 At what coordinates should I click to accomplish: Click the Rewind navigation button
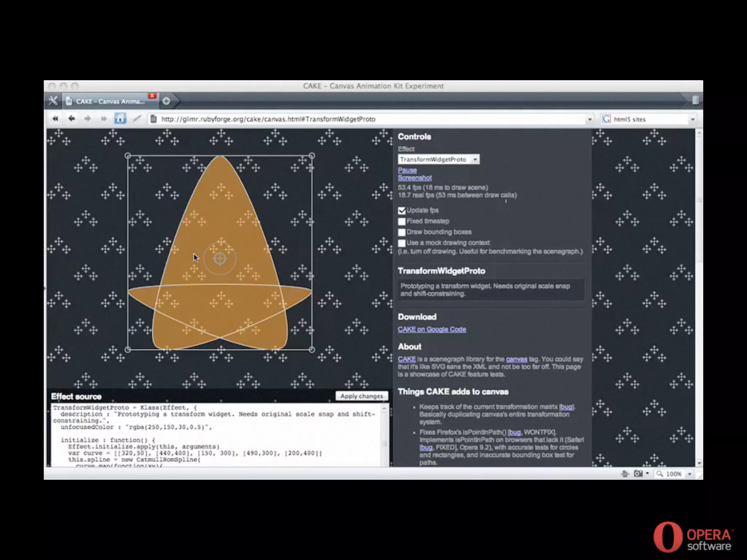(55, 118)
